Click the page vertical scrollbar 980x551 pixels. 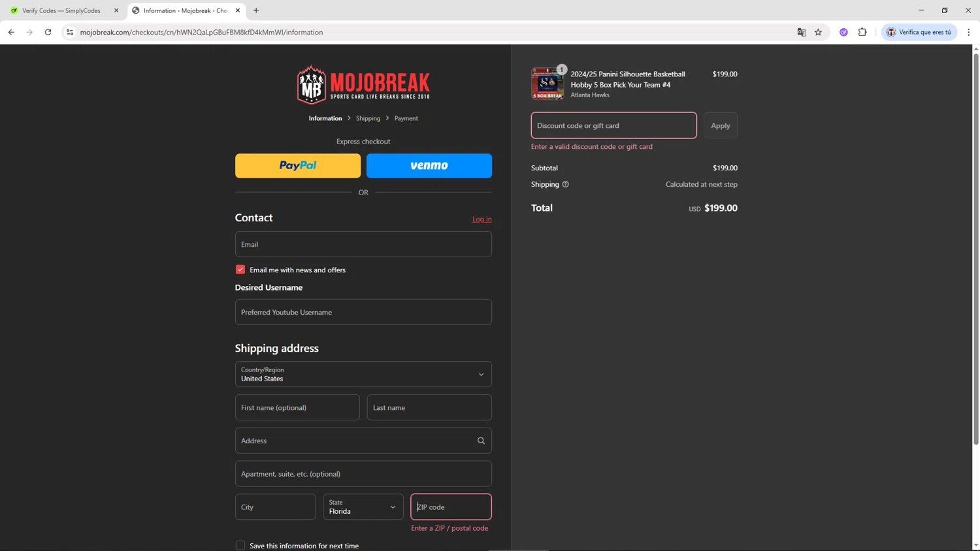coord(976,248)
